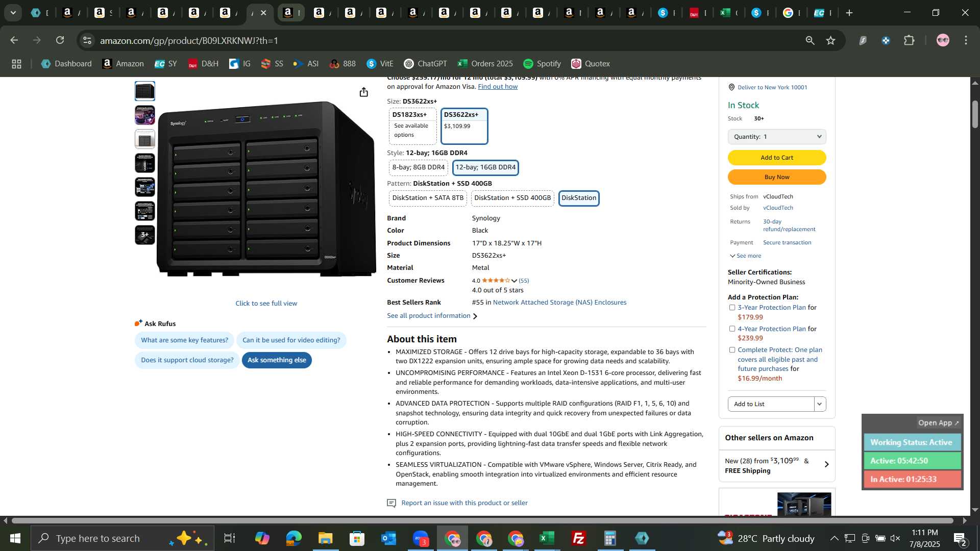980x551 pixels.
Task: Click the horizontal scrollbar at page bottom
Action: coord(482,521)
